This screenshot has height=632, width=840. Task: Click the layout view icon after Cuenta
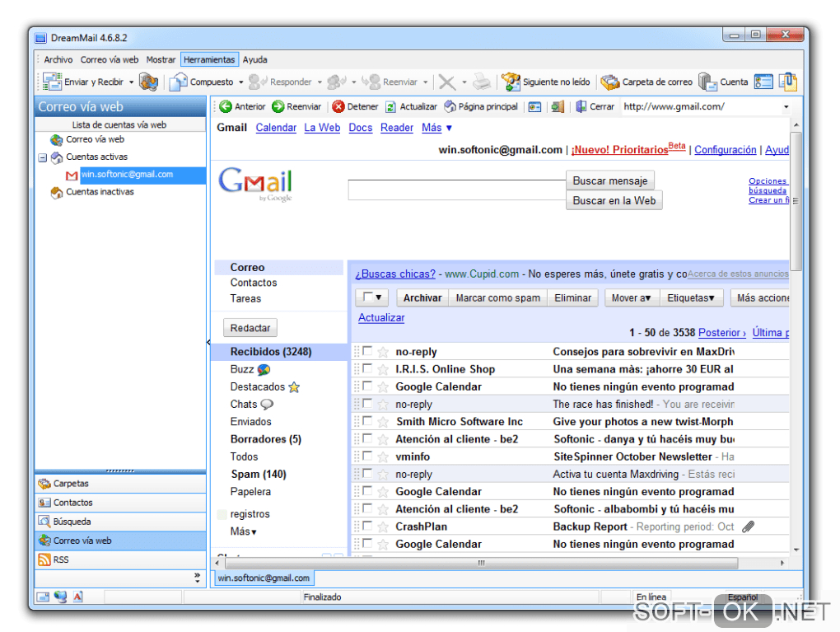pyautogui.click(x=763, y=82)
